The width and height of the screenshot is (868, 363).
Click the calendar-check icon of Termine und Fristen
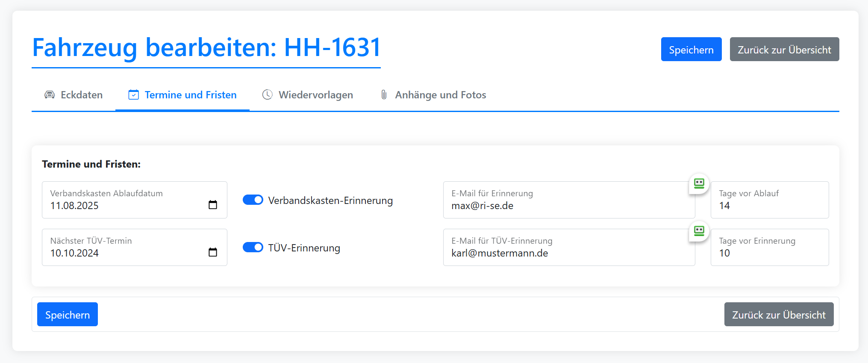point(133,95)
